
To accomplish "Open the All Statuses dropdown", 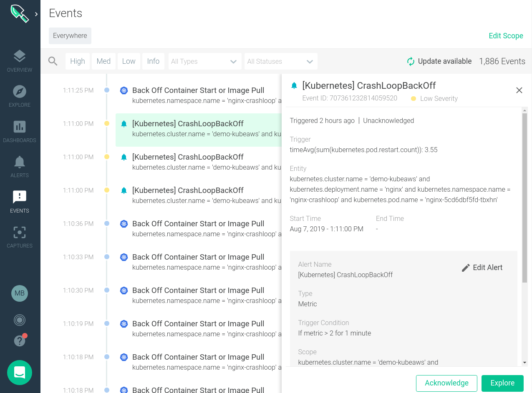I will 280,61.
